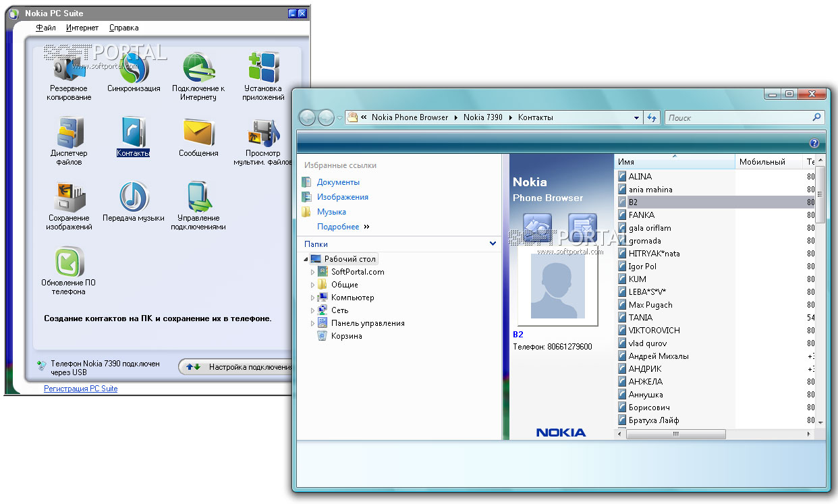838x504 pixels.
Task: Expand Общие tree node
Action: point(312,285)
